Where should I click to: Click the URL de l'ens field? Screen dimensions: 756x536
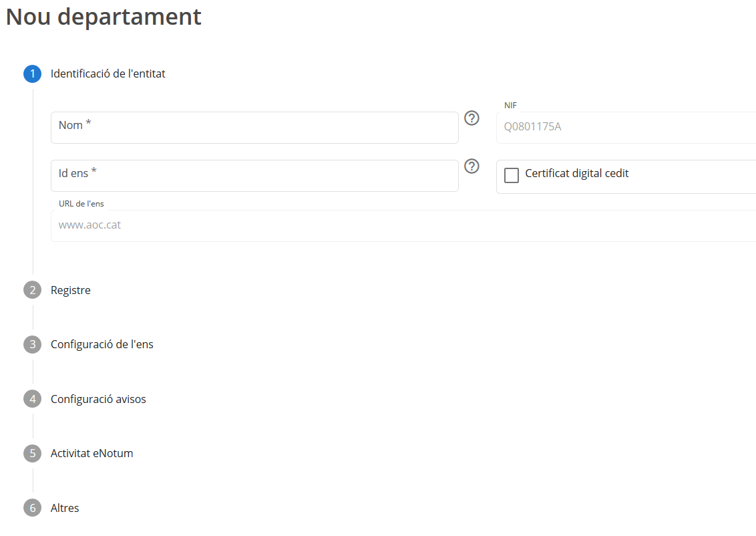tap(403, 226)
